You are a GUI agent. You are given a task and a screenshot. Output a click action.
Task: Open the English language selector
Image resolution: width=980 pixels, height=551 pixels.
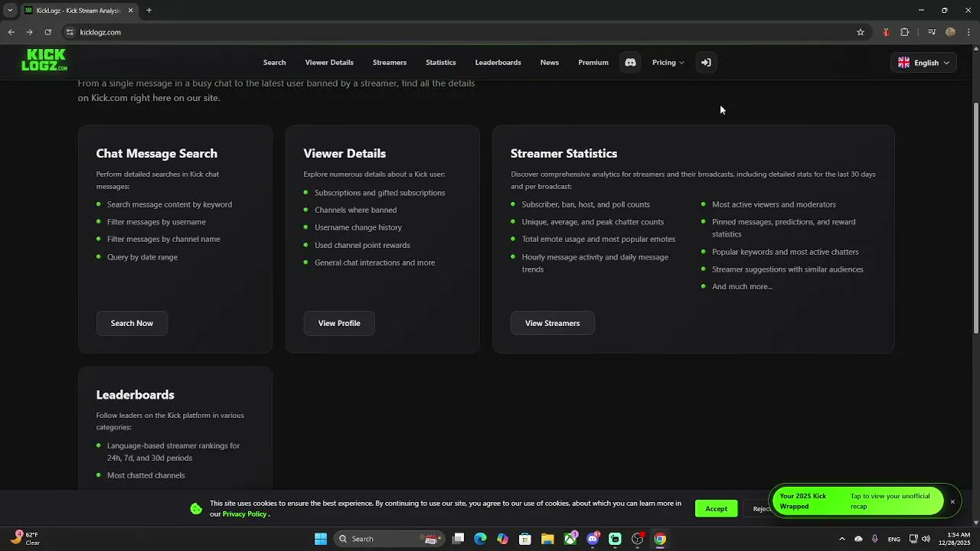tap(923, 63)
